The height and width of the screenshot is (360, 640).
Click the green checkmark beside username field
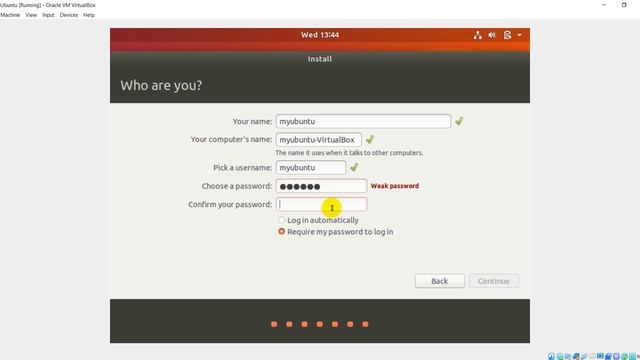354,167
